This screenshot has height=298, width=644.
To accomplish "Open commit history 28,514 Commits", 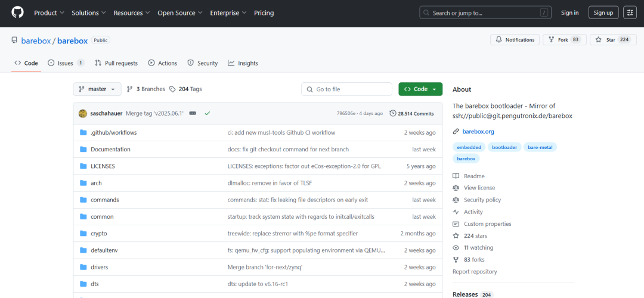I will tap(411, 113).
